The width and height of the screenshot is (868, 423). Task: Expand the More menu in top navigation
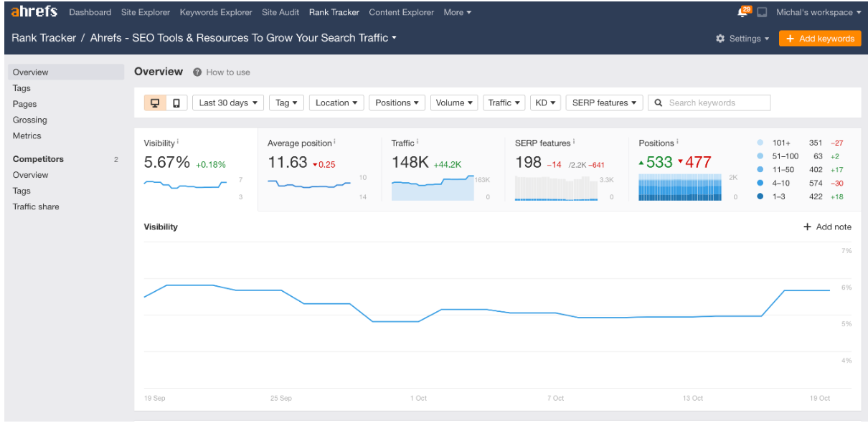pos(458,12)
